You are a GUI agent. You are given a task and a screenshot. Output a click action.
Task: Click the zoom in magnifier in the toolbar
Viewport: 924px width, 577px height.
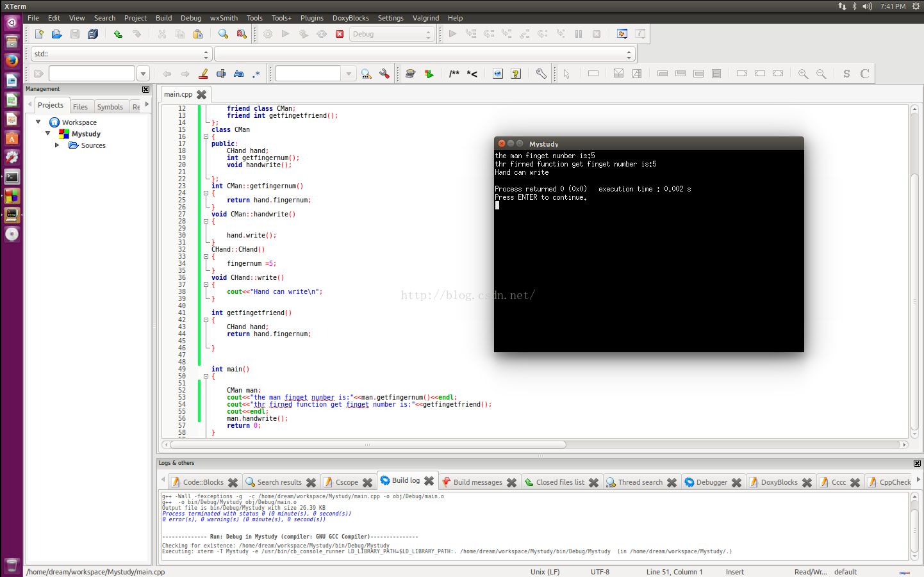coord(803,74)
